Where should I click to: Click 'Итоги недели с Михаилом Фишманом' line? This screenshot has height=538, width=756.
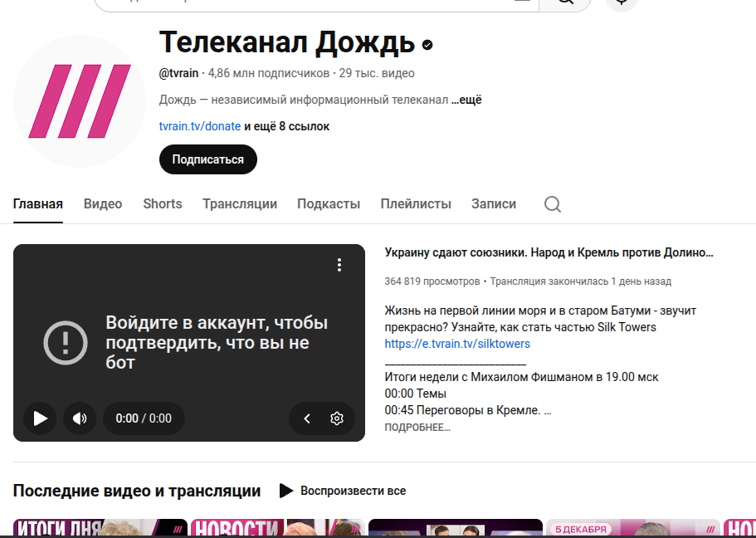tap(522, 377)
